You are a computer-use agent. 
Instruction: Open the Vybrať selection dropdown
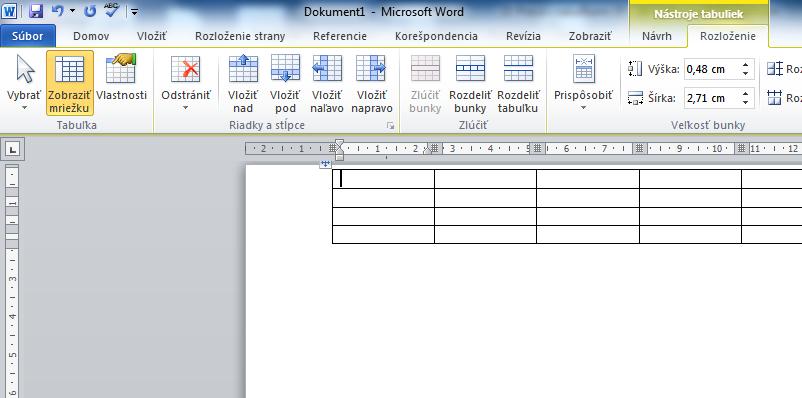tap(24, 83)
